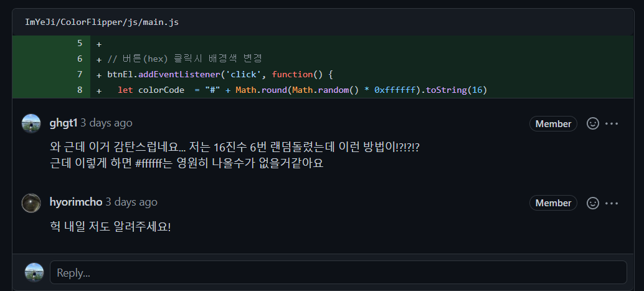This screenshot has height=291, width=644.
Task: Add emoji reaction to hyorimcho's comment
Action: 593,203
